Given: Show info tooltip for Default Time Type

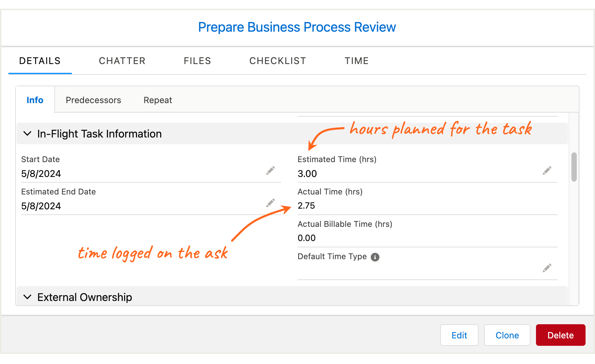Looking at the screenshot, I should [x=375, y=257].
